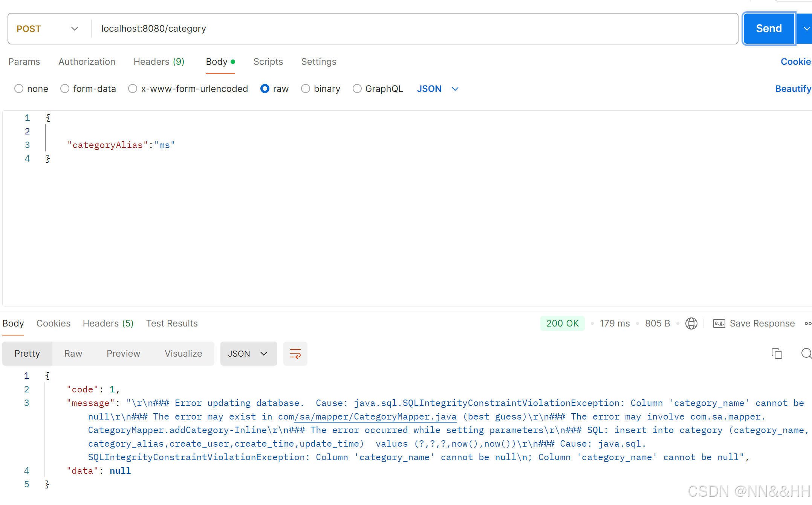812x505 pixels.
Task: Switch to the Authorization tab
Action: 87,61
